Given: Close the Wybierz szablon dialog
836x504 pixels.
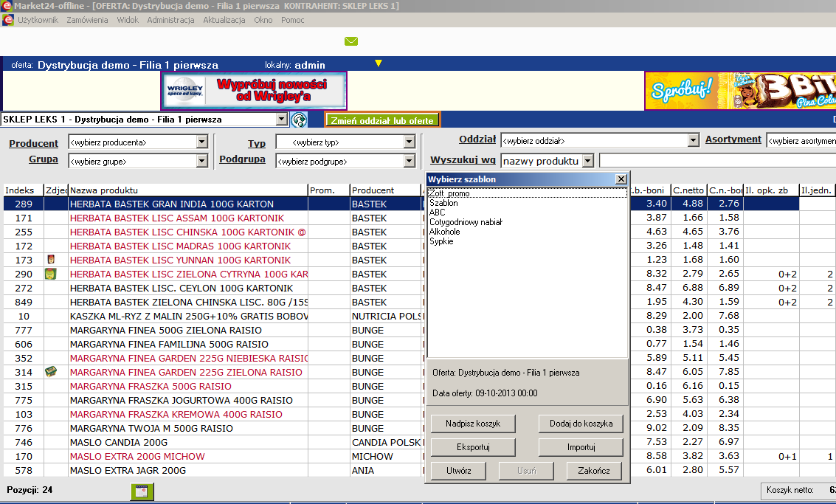Looking at the screenshot, I should pyautogui.click(x=621, y=179).
